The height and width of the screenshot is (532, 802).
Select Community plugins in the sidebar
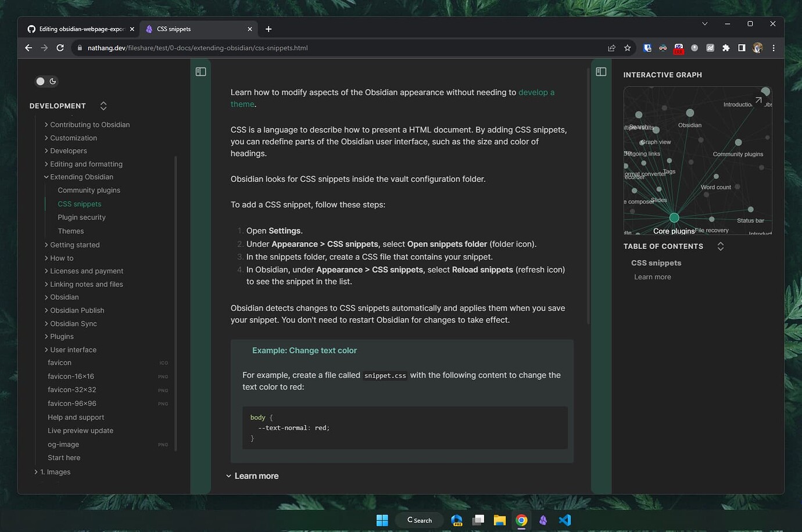click(88, 190)
